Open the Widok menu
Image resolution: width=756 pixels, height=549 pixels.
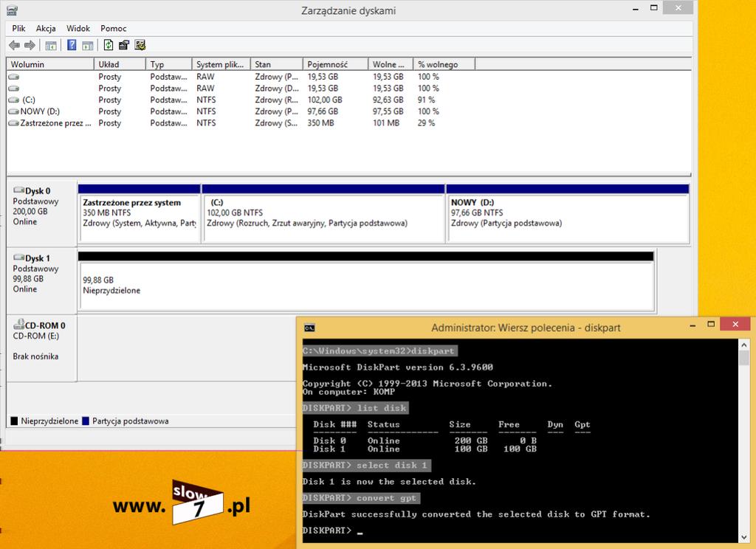pos(78,29)
